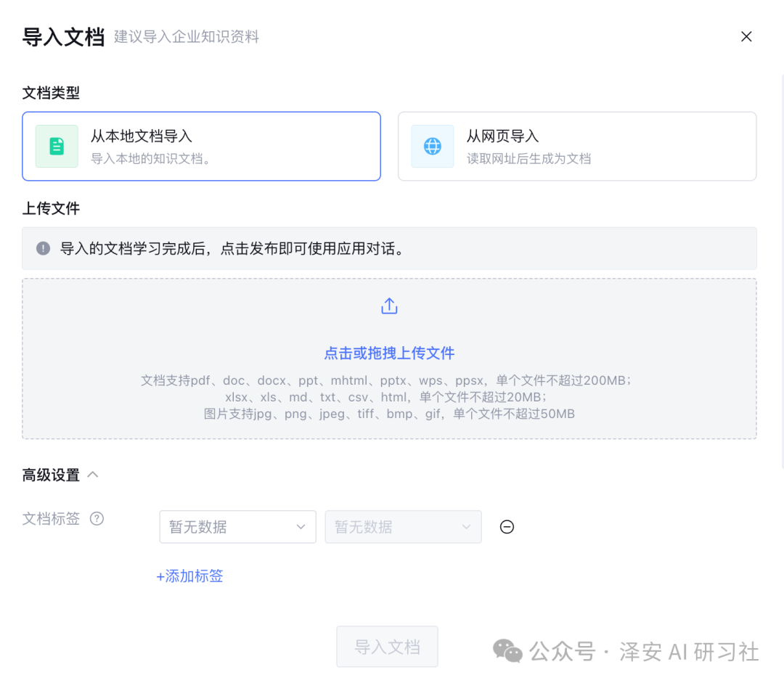Open the help tooltip next to 文档标签
The image size is (784, 683).
[97, 518]
